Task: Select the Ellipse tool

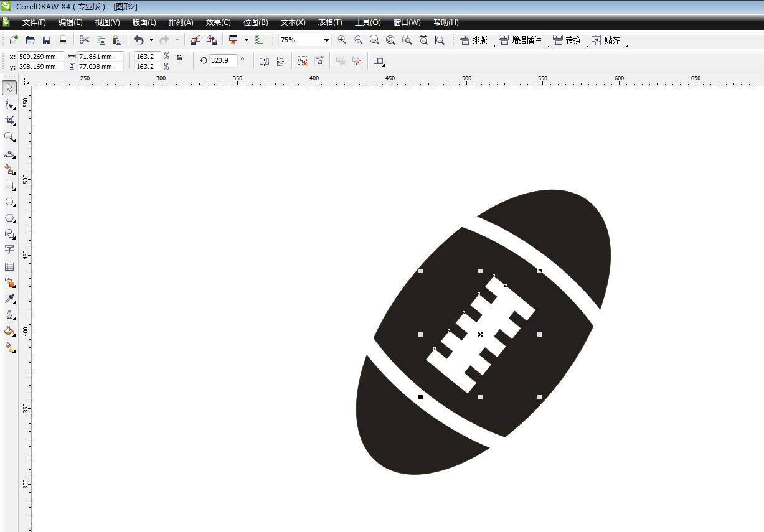Action: coord(9,202)
